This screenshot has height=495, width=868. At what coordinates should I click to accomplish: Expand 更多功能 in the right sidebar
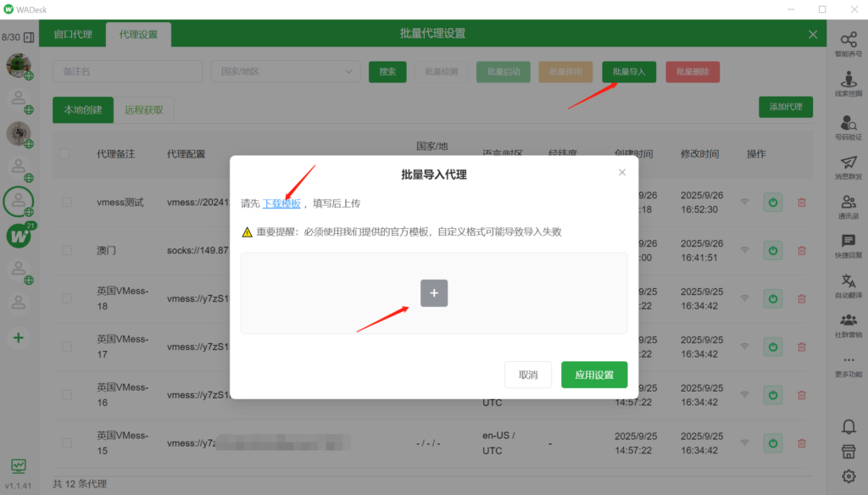click(848, 364)
